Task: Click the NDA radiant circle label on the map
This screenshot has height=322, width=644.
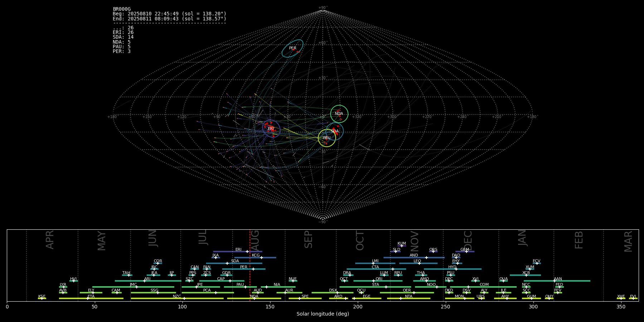Action: pyautogui.click(x=339, y=114)
